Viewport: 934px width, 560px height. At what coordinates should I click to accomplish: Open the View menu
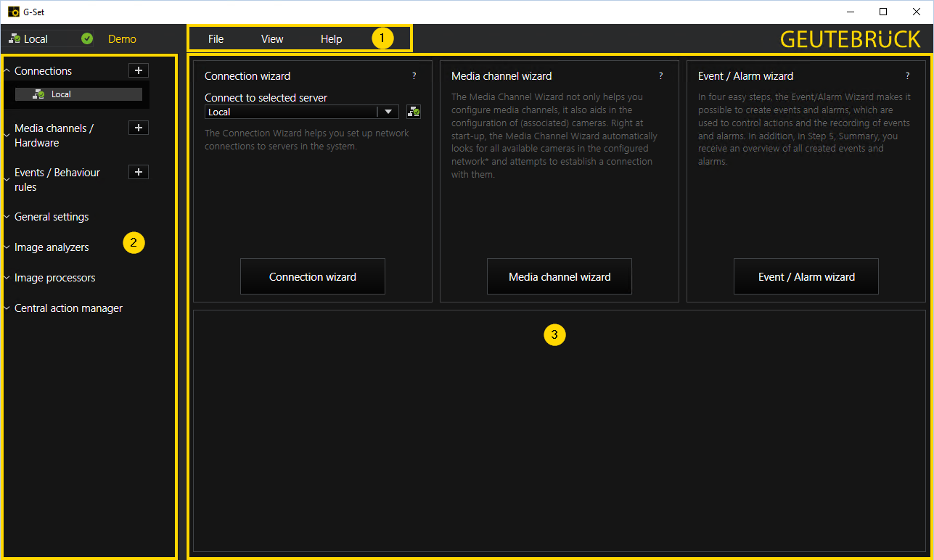(272, 39)
